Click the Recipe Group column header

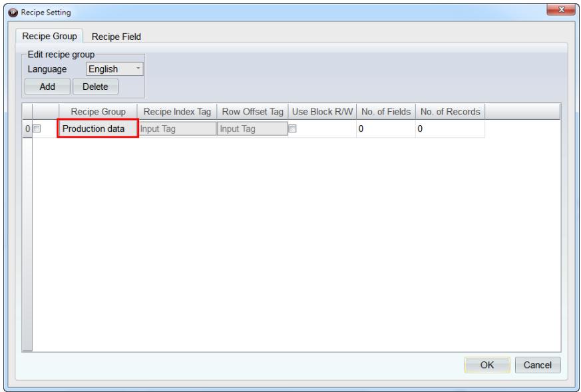coord(98,112)
